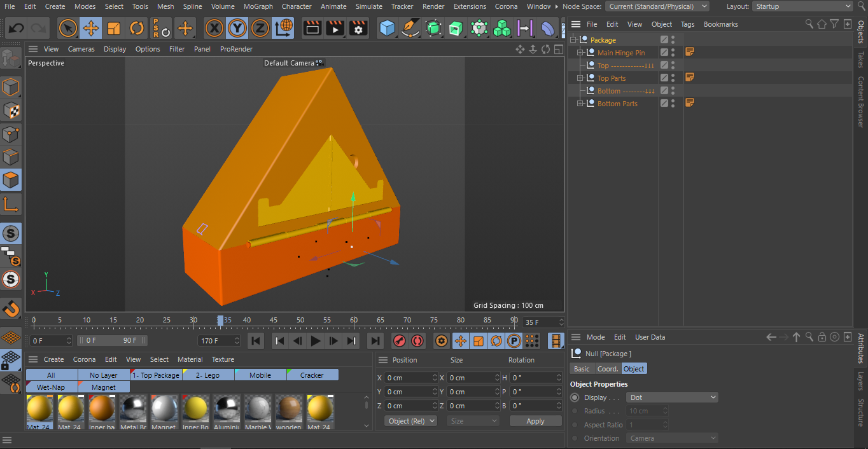Image resolution: width=868 pixels, height=449 pixels.
Task: Open Edit Render Settings icon
Action: point(358,28)
